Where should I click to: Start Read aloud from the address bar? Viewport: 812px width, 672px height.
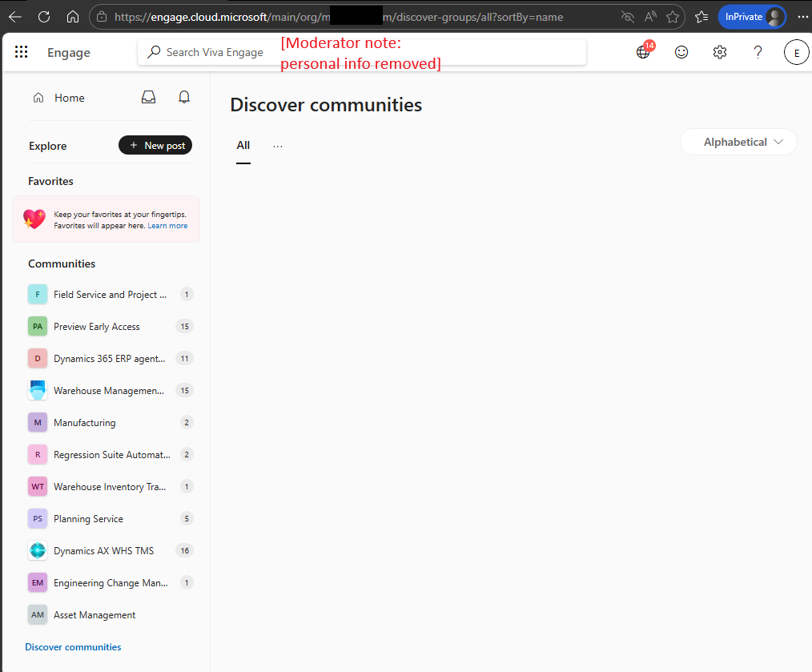tap(650, 17)
